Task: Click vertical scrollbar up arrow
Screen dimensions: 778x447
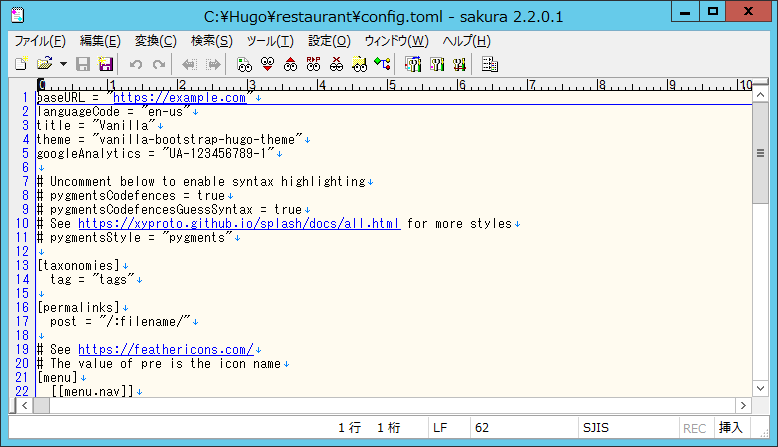Action: click(x=760, y=94)
